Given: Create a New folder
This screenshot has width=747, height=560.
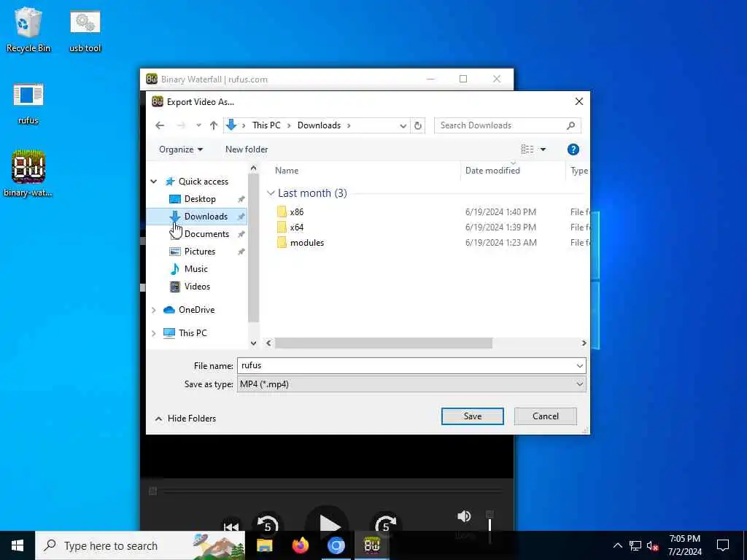Looking at the screenshot, I should [x=247, y=149].
